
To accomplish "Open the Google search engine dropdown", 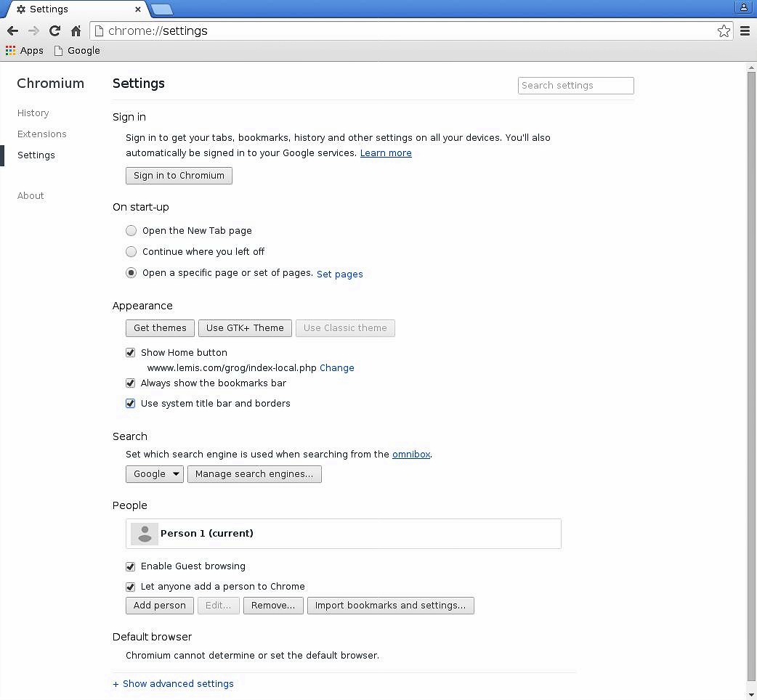I will pos(155,474).
